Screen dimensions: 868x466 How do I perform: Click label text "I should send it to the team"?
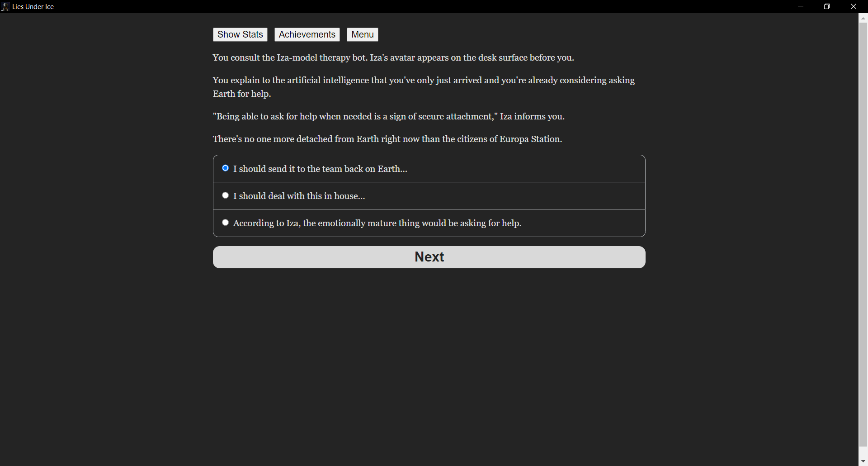tap(320, 169)
